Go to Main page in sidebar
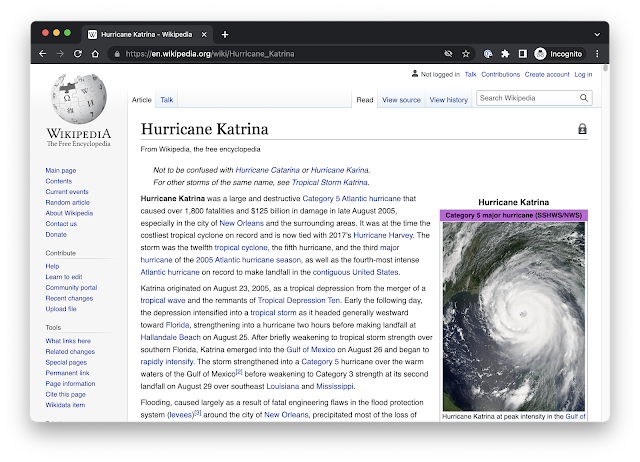The height and width of the screenshot is (462, 640). coord(61,171)
